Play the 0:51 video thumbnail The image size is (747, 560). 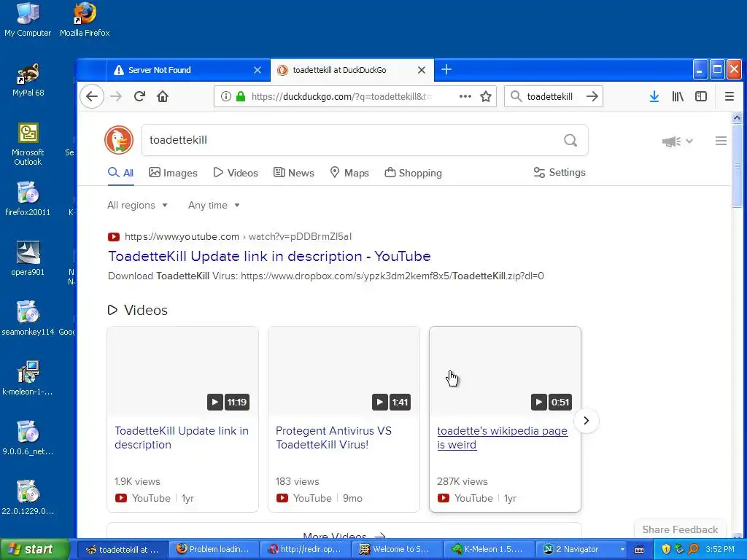tap(505, 371)
